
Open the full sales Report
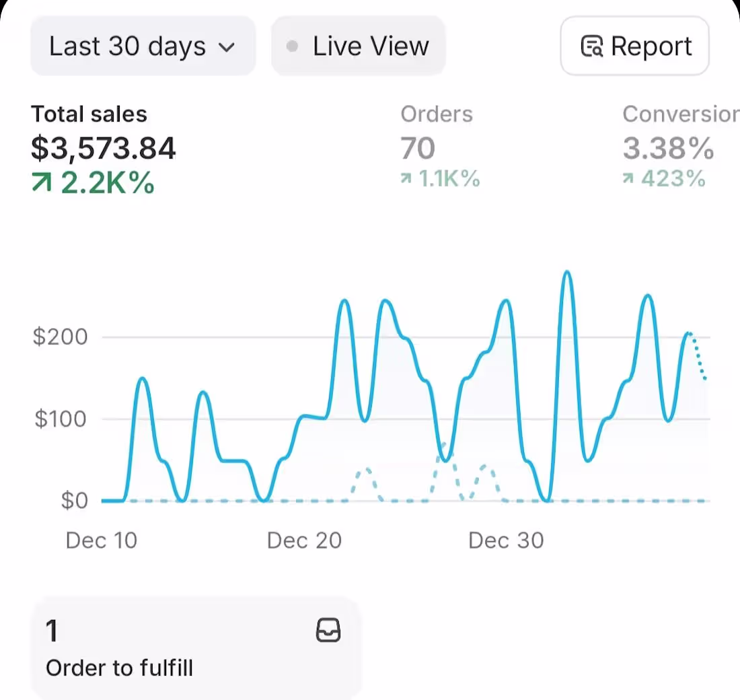634,46
